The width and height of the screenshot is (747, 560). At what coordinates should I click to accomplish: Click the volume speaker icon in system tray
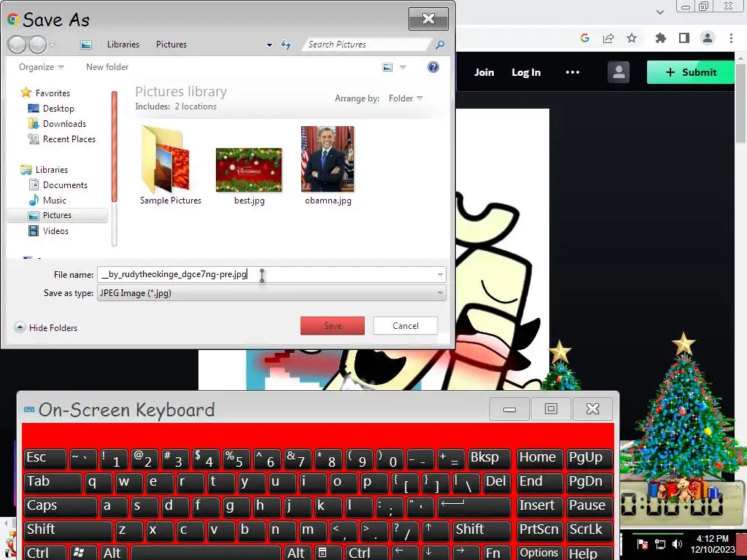[677, 544]
